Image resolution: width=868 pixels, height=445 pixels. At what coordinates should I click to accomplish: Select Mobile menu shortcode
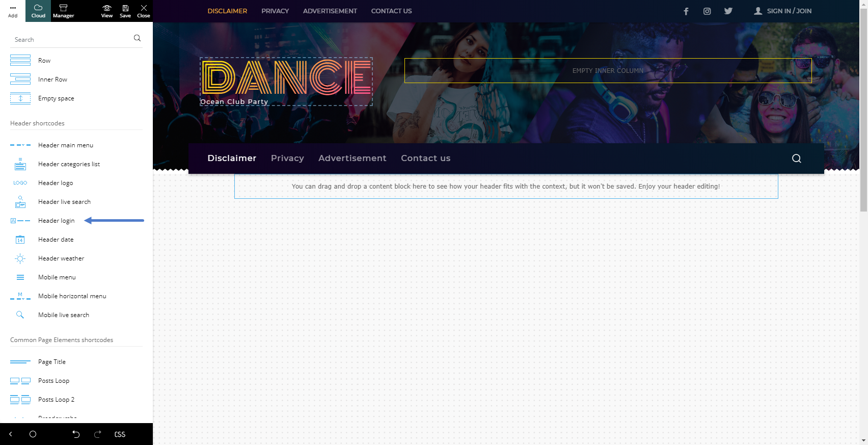pyautogui.click(x=76, y=277)
